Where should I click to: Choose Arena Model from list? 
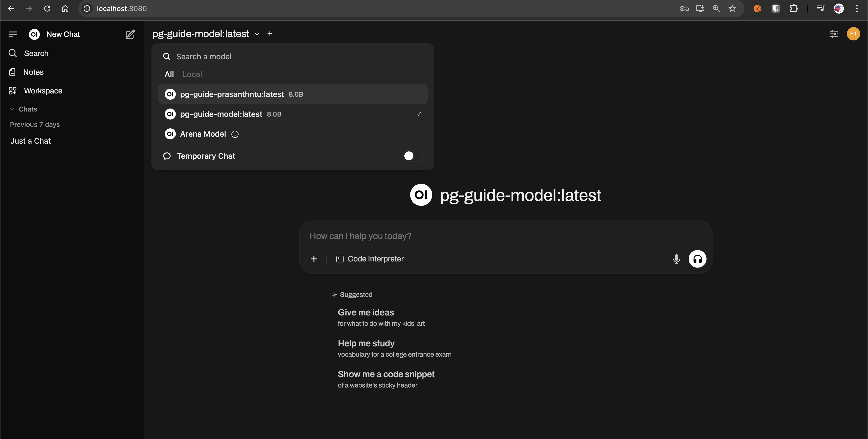[203, 134]
